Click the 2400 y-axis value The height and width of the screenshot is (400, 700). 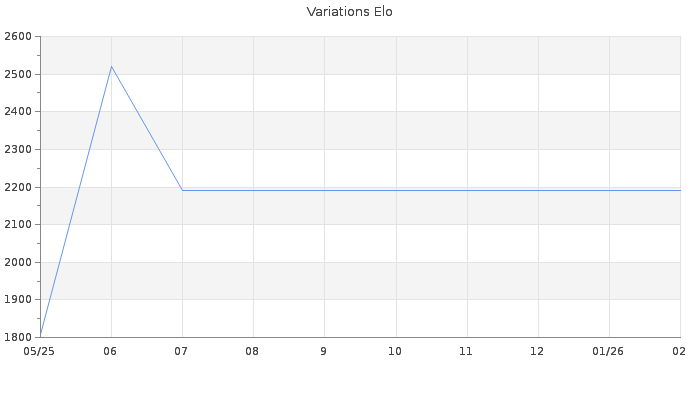[x=18, y=112]
